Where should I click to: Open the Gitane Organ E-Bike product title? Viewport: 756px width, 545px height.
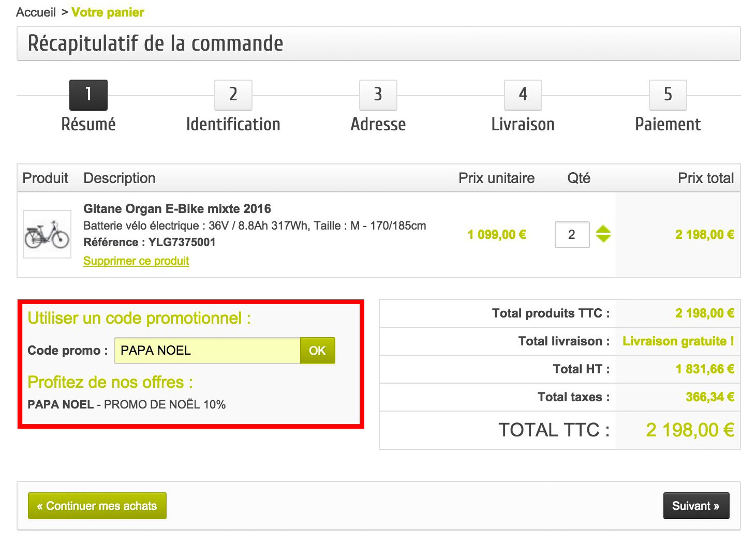(177, 209)
